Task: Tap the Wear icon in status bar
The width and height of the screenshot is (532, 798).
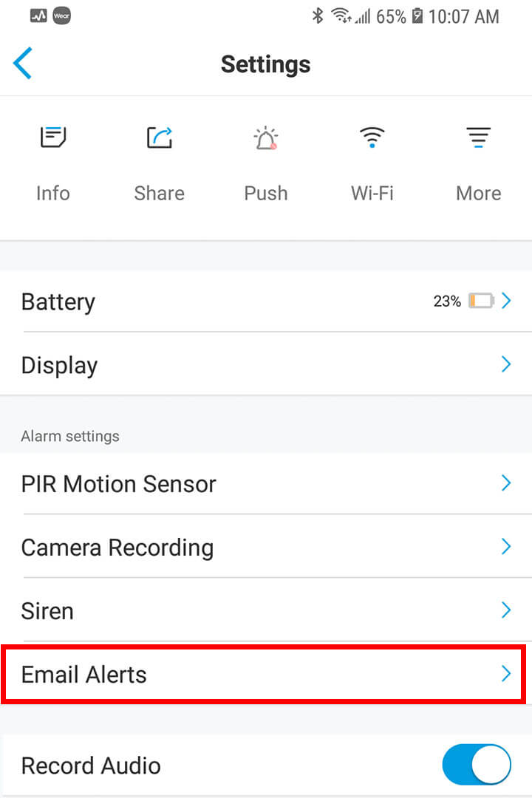Action: point(61,16)
